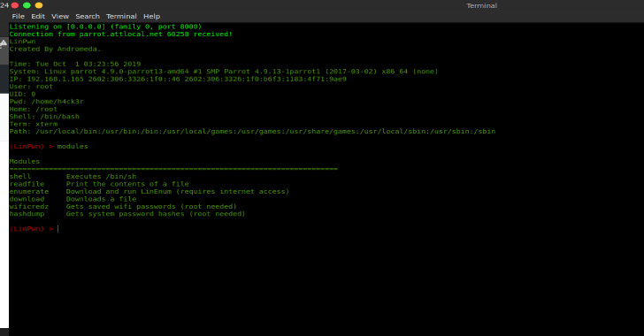The width and height of the screenshot is (644, 336).
Task: Click the 'IP: 192.168.1.165' line
Action: (x=178, y=79)
